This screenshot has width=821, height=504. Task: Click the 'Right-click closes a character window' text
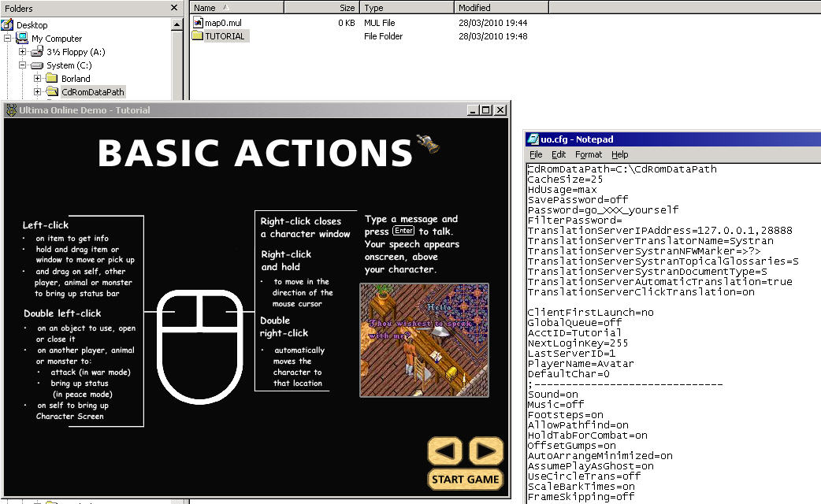tap(305, 228)
